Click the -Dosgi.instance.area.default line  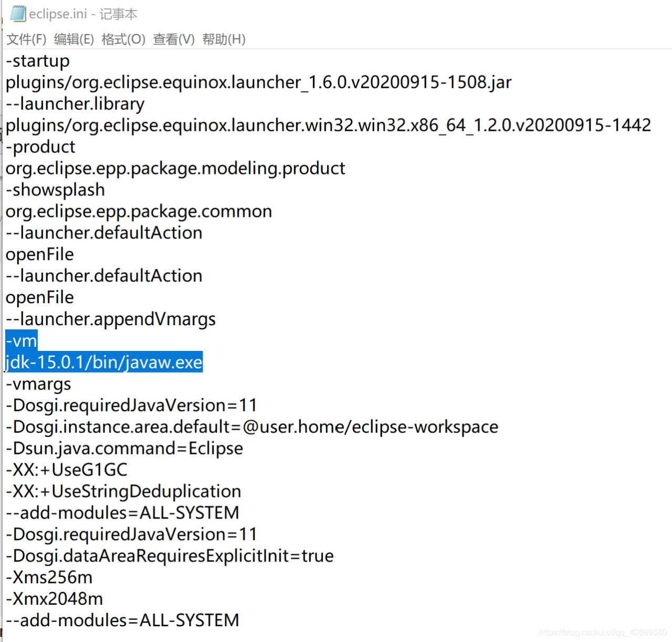[x=252, y=427]
